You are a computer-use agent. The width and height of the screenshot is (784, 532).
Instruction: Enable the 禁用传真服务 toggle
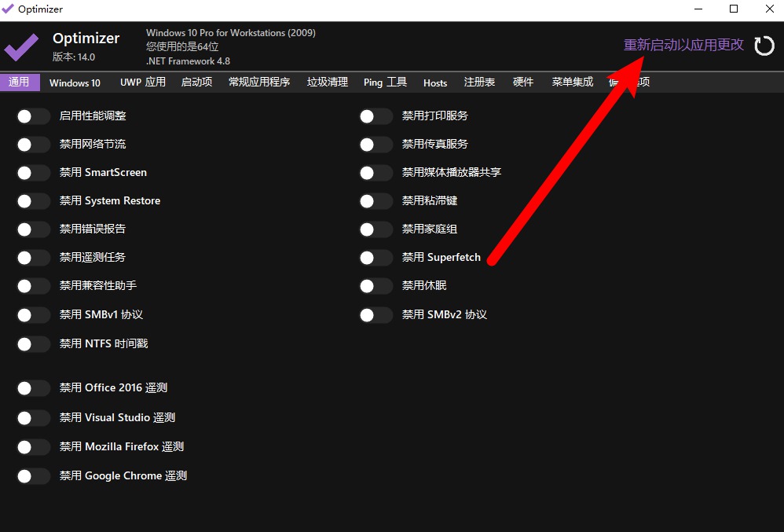point(376,145)
